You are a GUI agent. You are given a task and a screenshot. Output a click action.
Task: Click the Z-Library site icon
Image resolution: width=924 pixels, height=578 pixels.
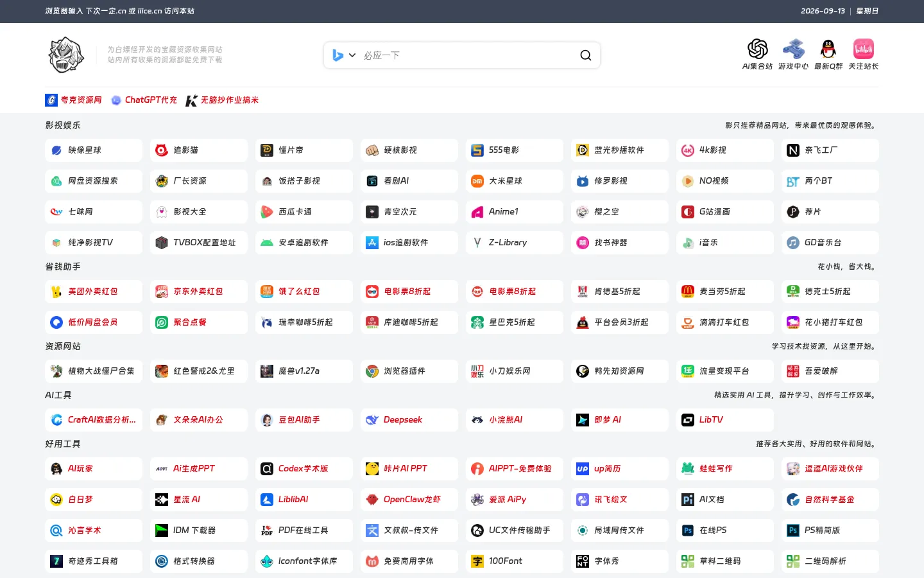(477, 243)
